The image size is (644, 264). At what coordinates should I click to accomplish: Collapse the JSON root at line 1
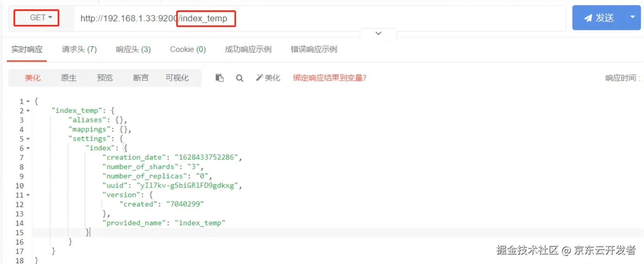point(28,102)
